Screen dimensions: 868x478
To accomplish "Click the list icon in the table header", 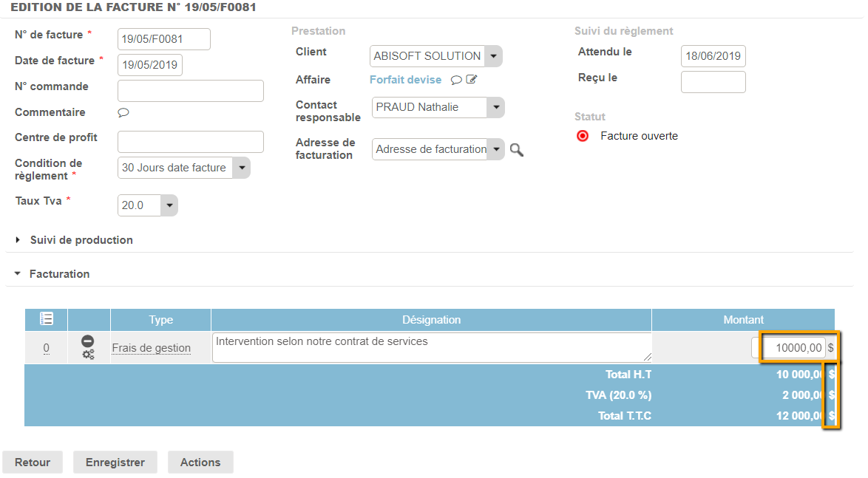I will tap(46, 319).
